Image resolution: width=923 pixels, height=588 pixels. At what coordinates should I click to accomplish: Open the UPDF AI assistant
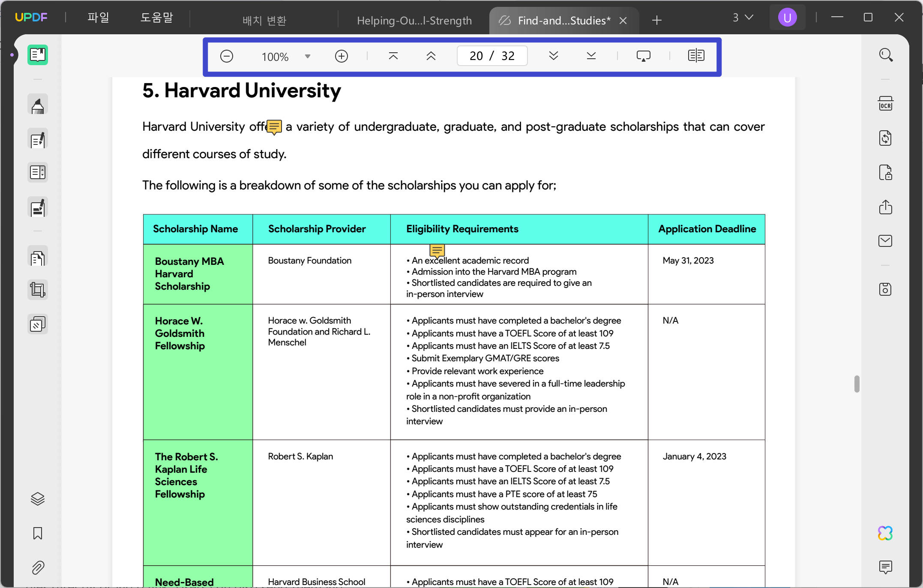(x=886, y=533)
